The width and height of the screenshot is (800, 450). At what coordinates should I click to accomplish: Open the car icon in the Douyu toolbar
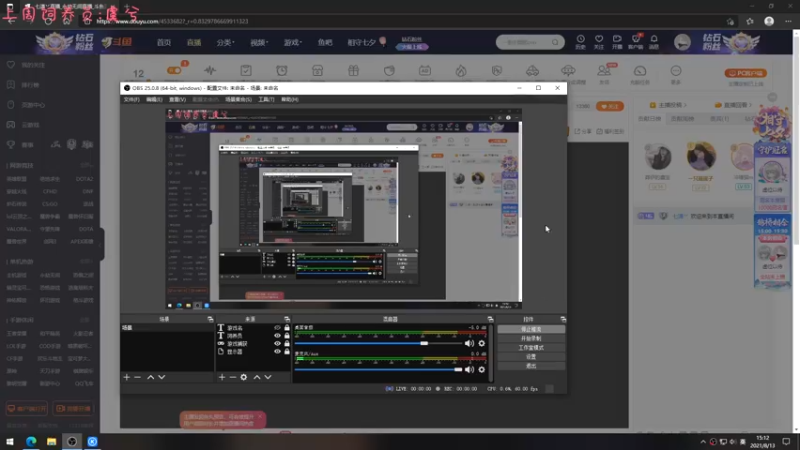[532, 71]
